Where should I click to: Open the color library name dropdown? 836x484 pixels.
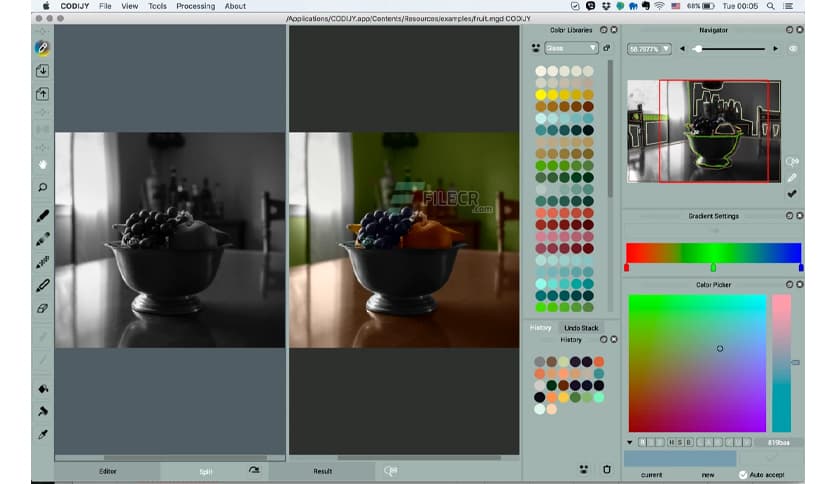click(571, 48)
